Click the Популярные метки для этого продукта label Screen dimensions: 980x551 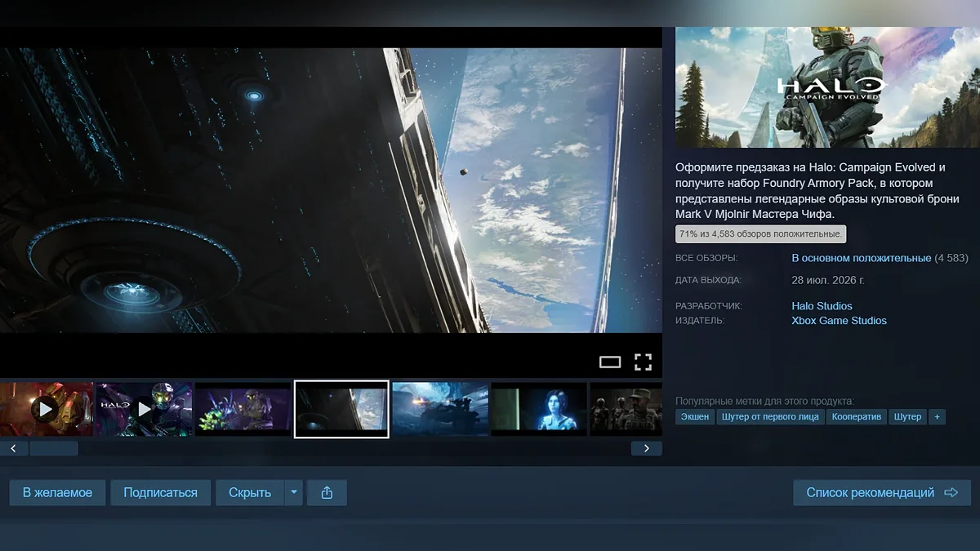click(764, 401)
